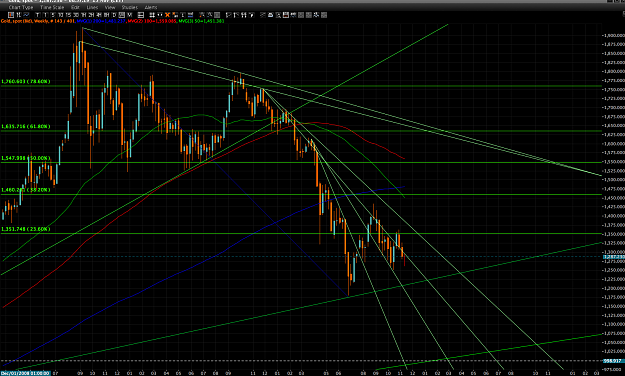Open the Time Scale menu
Image resolution: width=625 pixels, height=376 pixels.
(52, 8)
